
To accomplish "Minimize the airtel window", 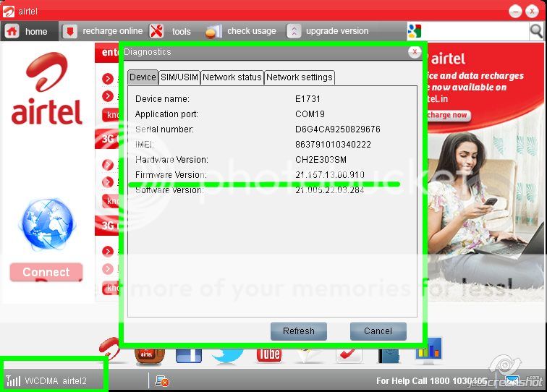I will click(515, 12).
